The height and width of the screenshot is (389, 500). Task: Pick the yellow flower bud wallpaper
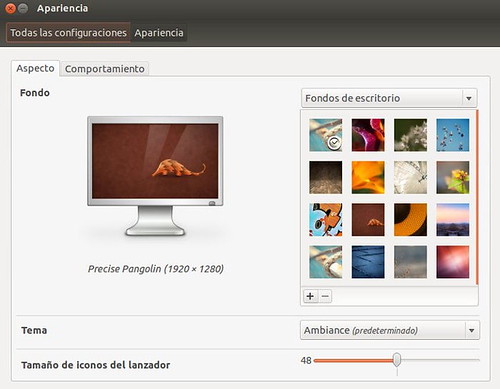(453, 177)
